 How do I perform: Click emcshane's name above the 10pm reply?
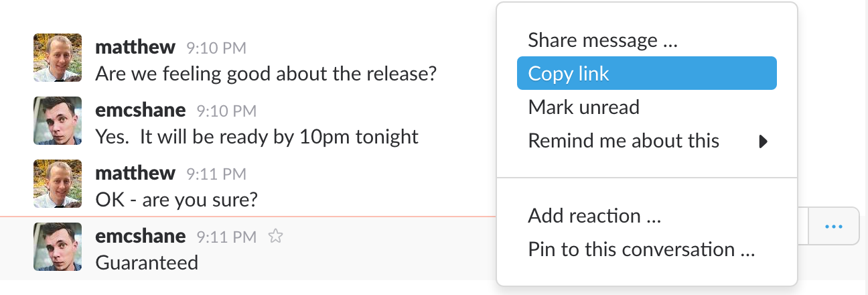(x=141, y=110)
